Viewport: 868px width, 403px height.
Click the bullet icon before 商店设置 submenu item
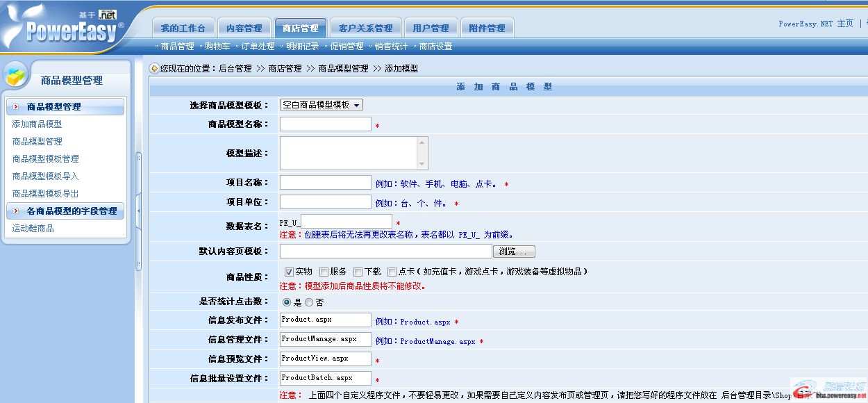coord(414,47)
